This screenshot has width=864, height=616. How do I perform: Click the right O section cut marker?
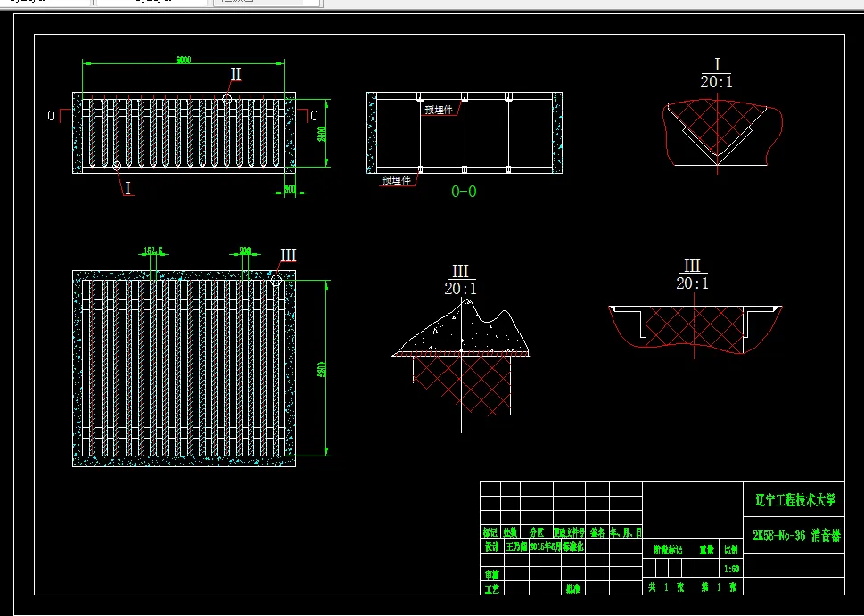(x=314, y=116)
